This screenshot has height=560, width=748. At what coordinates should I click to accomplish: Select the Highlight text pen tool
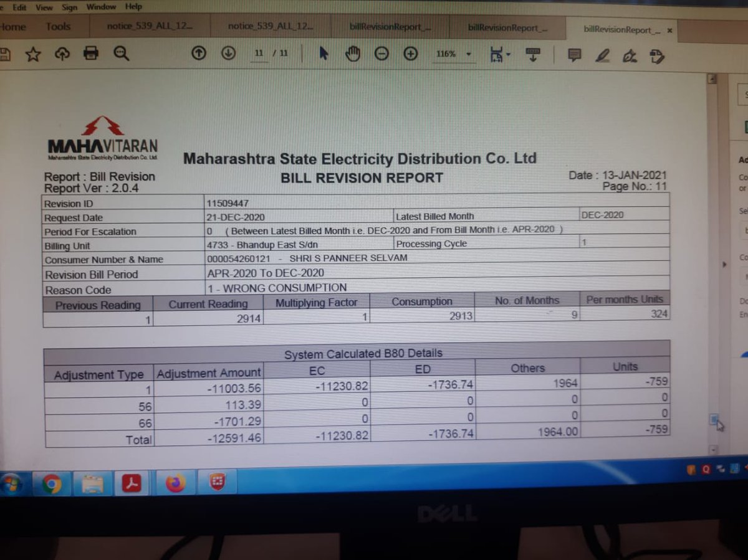click(x=602, y=56)
